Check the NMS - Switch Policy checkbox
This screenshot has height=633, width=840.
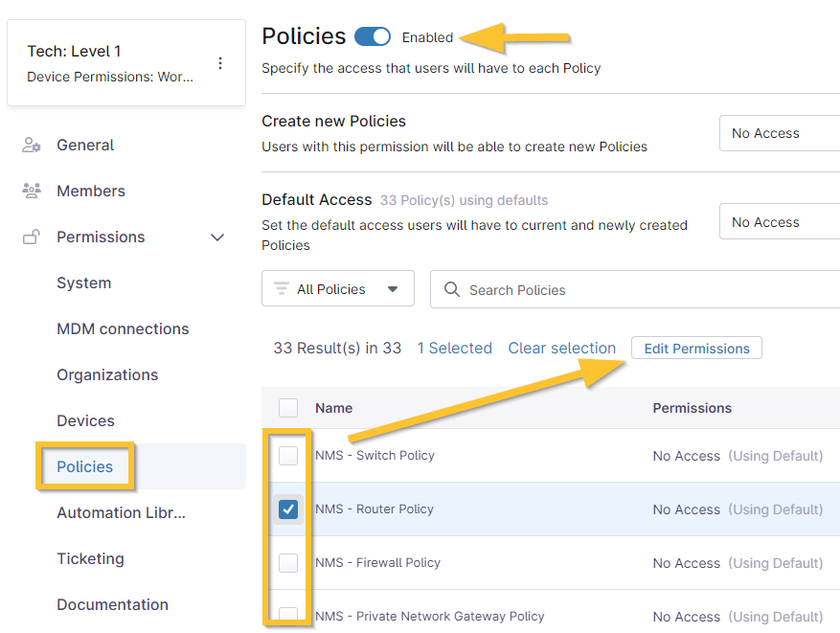288,456
